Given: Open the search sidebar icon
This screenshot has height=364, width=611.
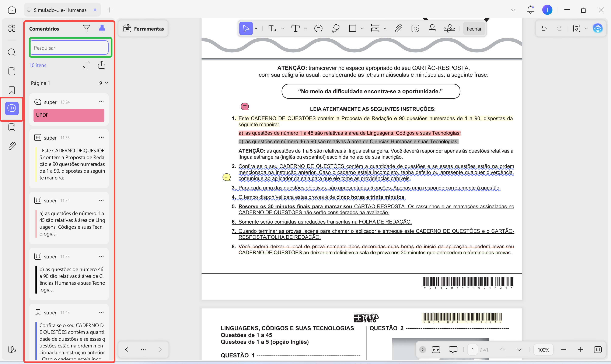Looking at the screenshot, I should tap(12, 52).
